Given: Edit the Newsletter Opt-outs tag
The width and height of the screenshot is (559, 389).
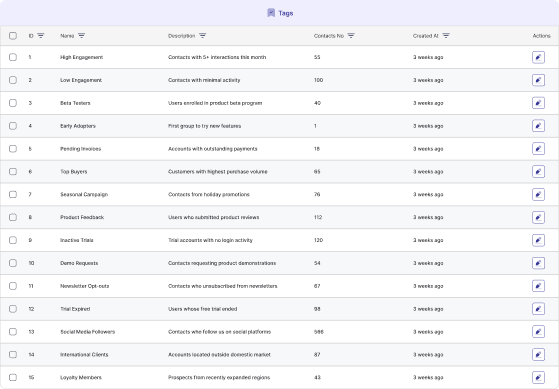Looking at the screenshot, I should [x=538, y=286].
